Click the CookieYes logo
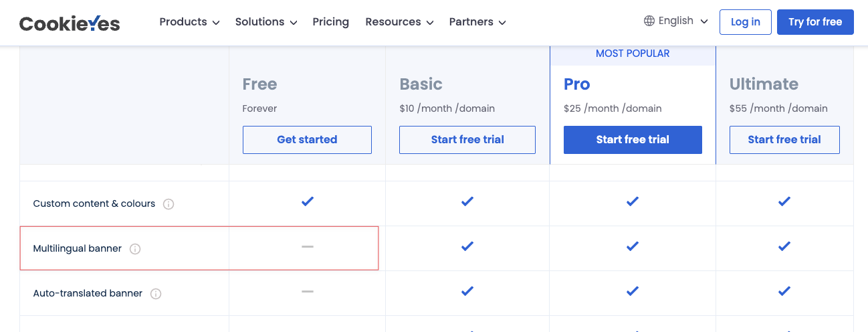The height and width of the screenshot is (332, 868). pos(70,23)
